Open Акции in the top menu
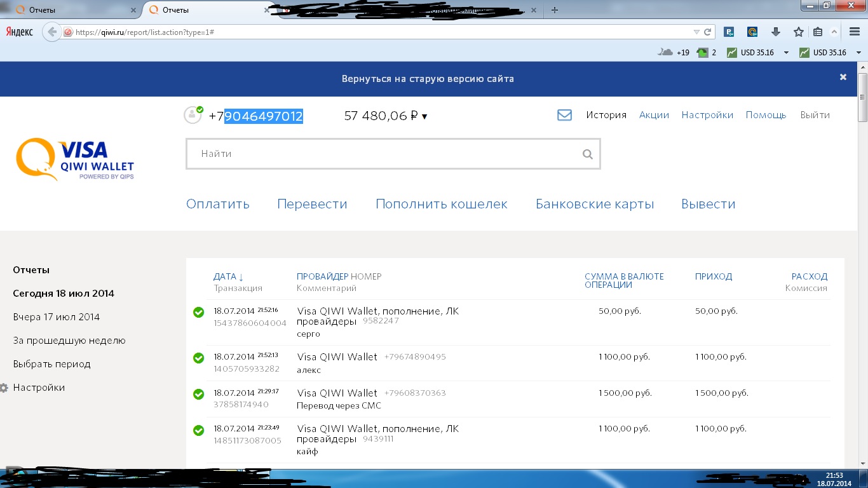 click(654, 115)
